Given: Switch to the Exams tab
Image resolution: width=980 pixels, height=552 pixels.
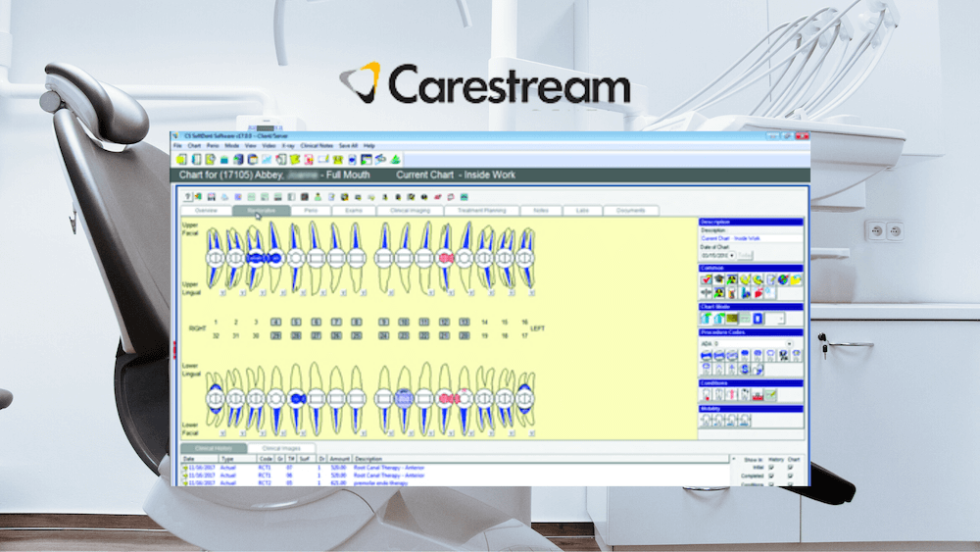Looking at the screenshot, I should 354,211.
